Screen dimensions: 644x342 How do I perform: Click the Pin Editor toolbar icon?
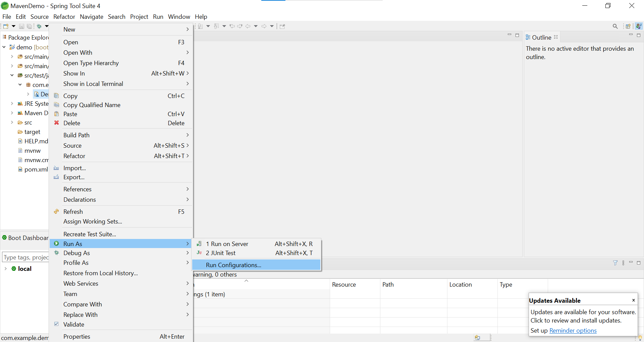(x=282, y=26)
